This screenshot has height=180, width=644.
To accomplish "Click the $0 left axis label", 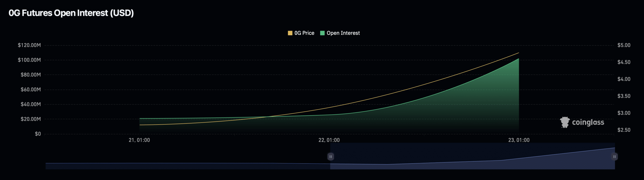I will [x=38, y=134].
